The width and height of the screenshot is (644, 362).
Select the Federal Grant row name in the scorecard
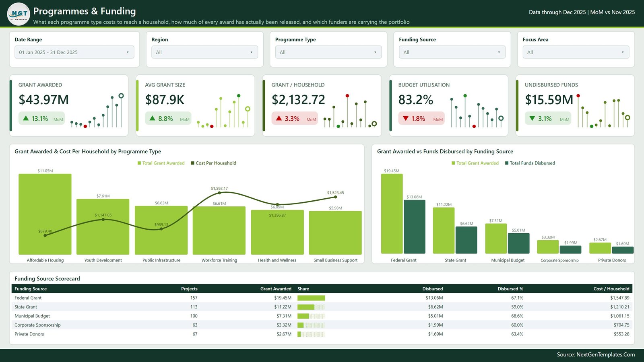[28, 298]
